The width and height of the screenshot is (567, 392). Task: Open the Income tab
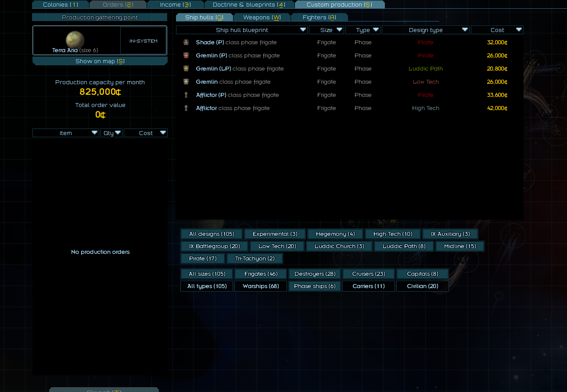[176, 5]
